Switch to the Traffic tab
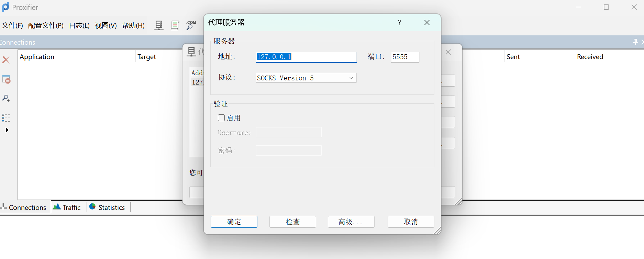 tap(67, 207)
